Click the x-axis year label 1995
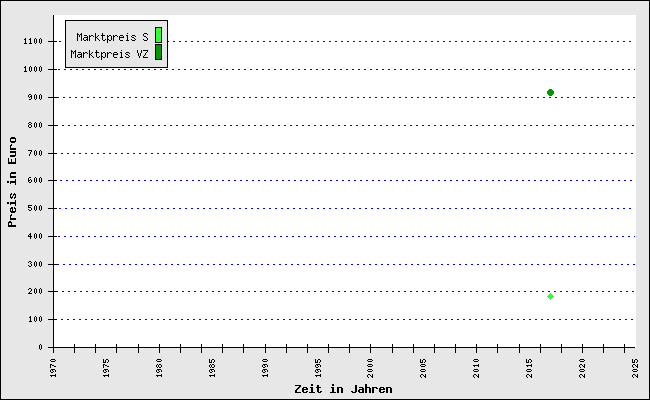 (x=318, y=368)
